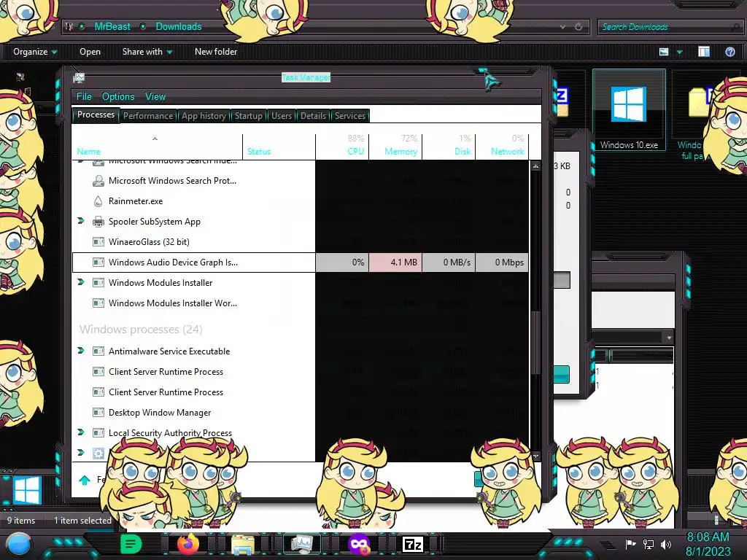747x560 pixels.
Task: Switch to the Startup tab
Action: 248,116
